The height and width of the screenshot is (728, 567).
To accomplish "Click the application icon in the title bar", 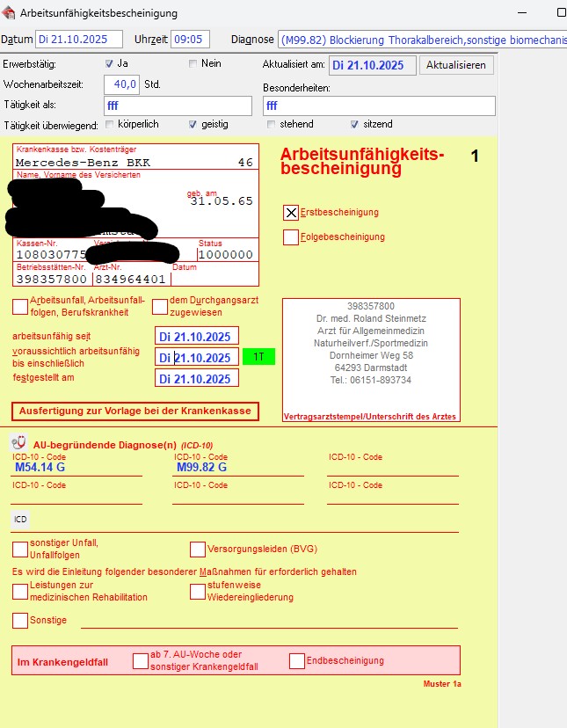I will 10,13.
